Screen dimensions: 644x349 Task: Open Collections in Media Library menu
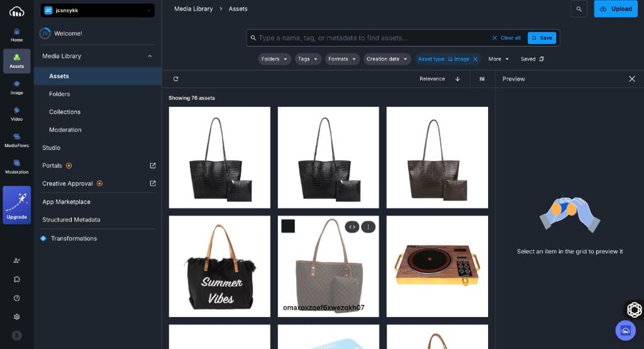pyautogui.click(x=65, y=112)
